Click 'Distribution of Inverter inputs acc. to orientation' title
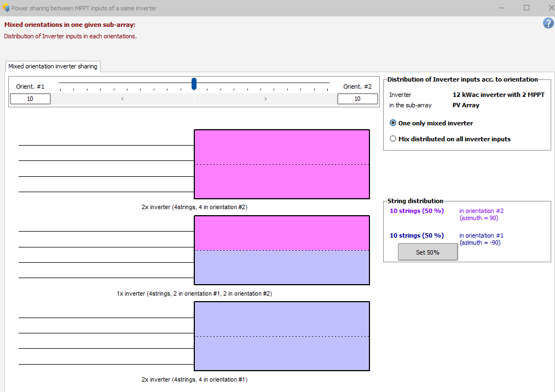Image resolution: width=555 pixels, height=392 pixels. (x=462, y=79)
